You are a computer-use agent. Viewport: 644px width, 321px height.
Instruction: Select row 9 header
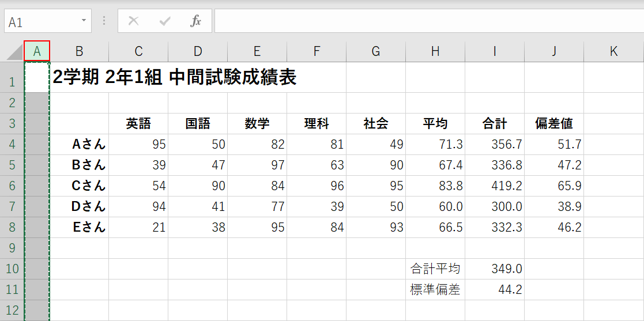12,248
